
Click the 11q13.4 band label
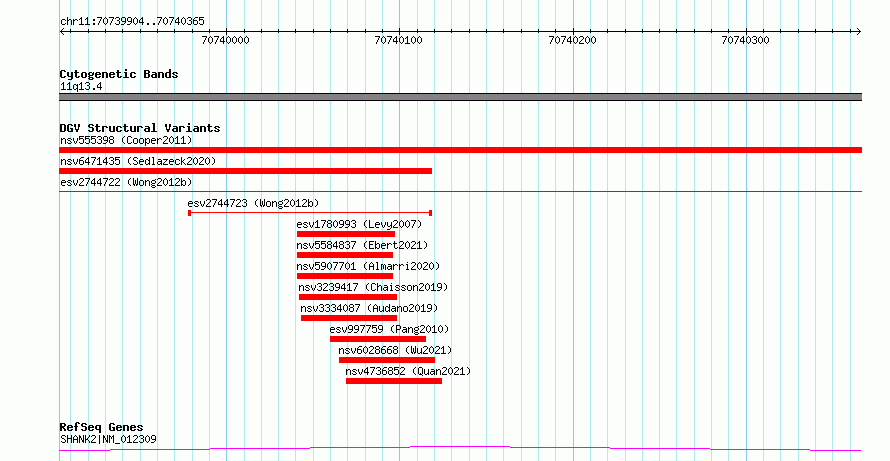[81, 87]
